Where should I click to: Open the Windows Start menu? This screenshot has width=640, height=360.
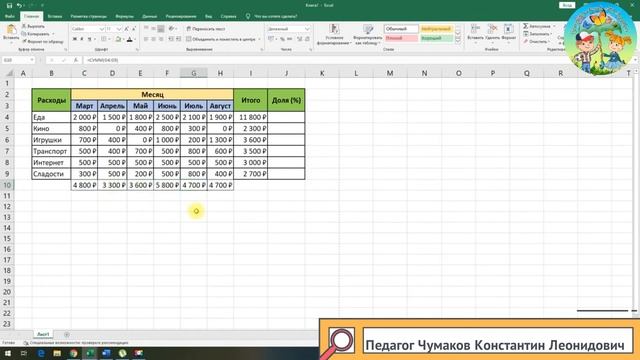8,353
